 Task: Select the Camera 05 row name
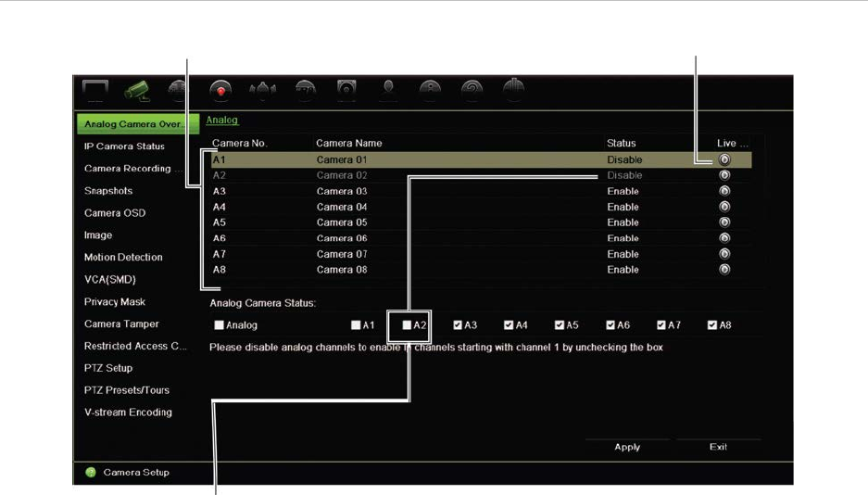click(342, 222)
